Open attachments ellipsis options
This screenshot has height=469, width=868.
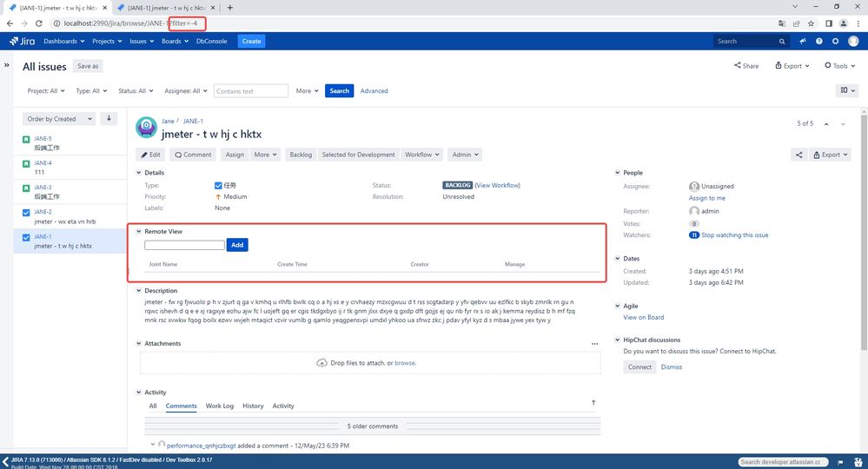click(594, 343)
